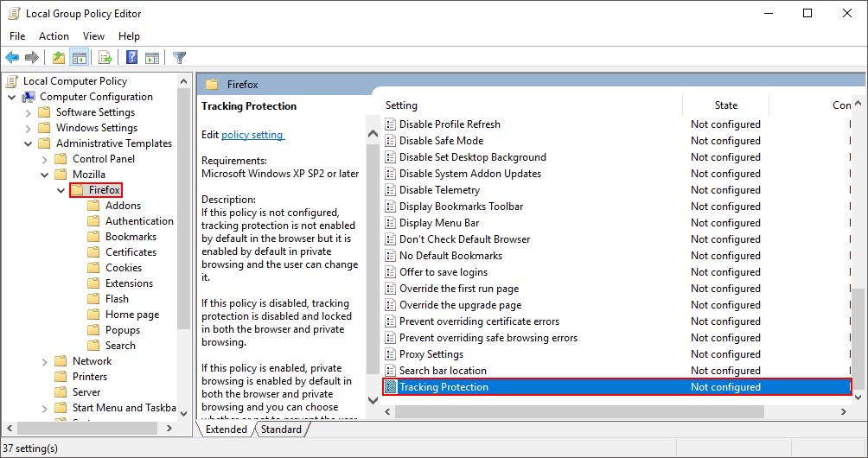Click the Filter funnel toolbar icon
This screenshot has width=868, height=458.
click(x=179, y=57)
